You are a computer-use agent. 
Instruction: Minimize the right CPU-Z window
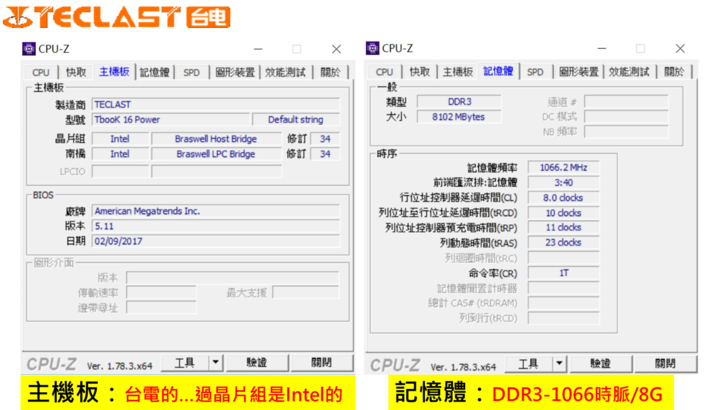pyautogui.click(x=603, y=48)
